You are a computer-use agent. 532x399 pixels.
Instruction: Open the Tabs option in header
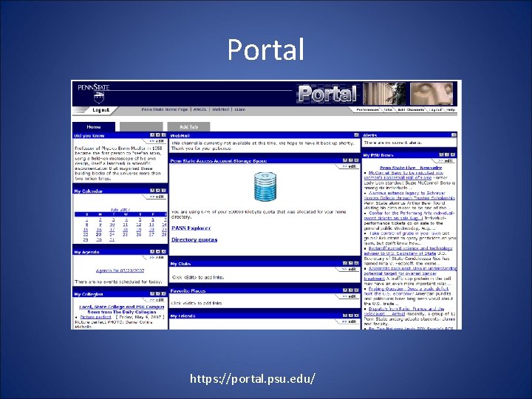pyautogui.click(x=388, y=110)
